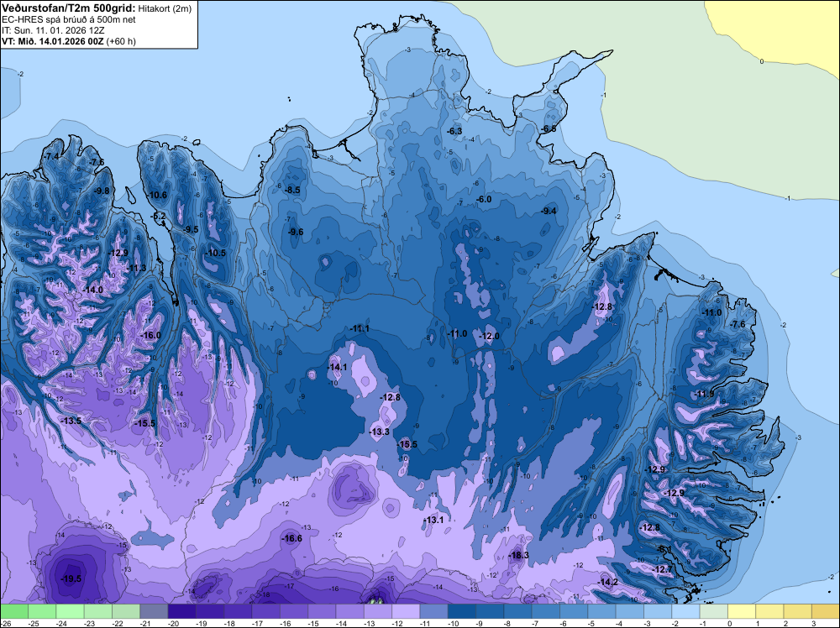The height and width of the screenshot is (628, 840).
Task: Click the -14.0 temperature value on the map
Action: click(92, 290)
